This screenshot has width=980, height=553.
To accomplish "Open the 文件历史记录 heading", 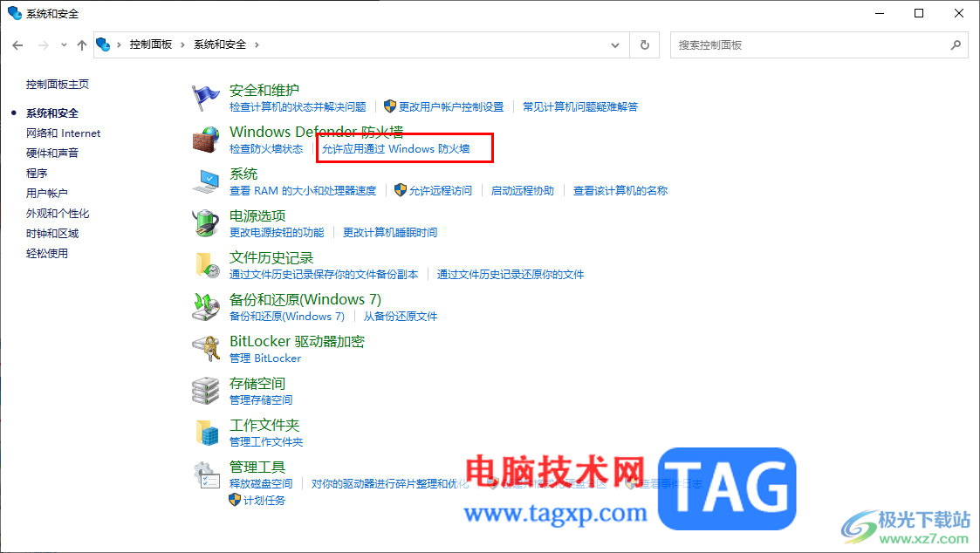I will click(x=271, y=257).
